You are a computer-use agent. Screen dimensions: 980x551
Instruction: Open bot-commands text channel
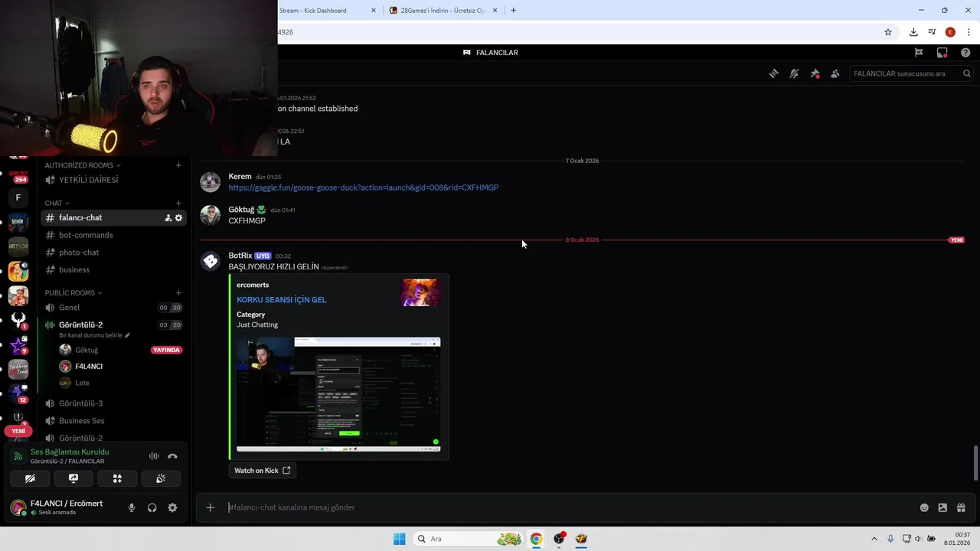pyautogui.click(x=113, y=235)
